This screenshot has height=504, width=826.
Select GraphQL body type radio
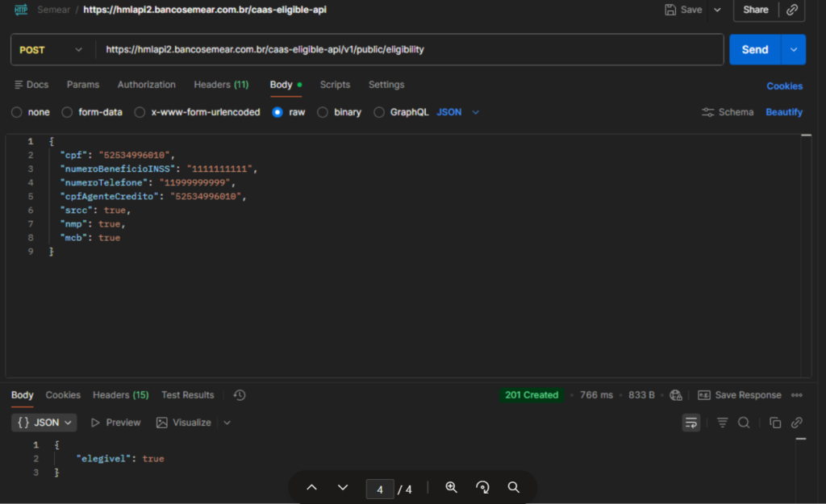(x=379, y=112)
